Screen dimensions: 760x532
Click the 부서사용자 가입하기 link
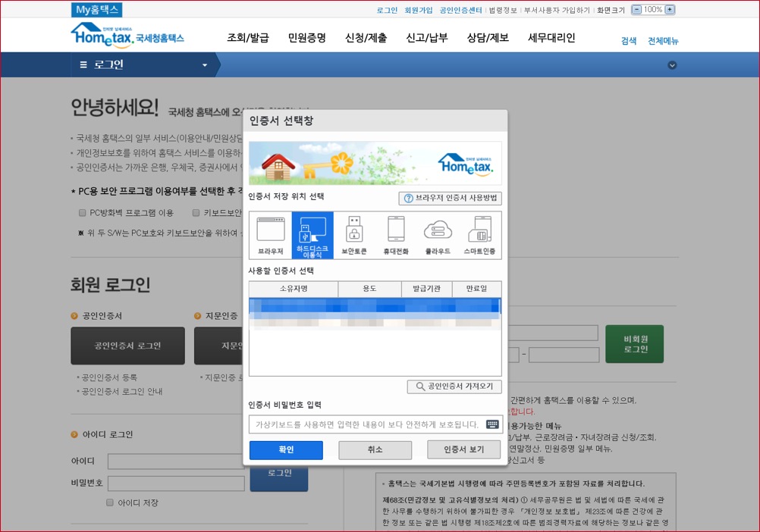click(x=557, y=10)
